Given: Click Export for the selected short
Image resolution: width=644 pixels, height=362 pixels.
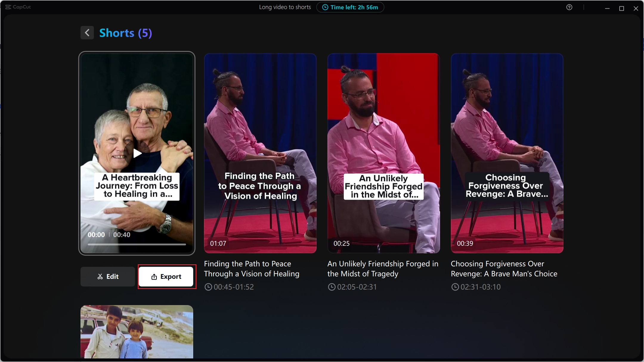Looking at the screenshot, I should (166, 277).
